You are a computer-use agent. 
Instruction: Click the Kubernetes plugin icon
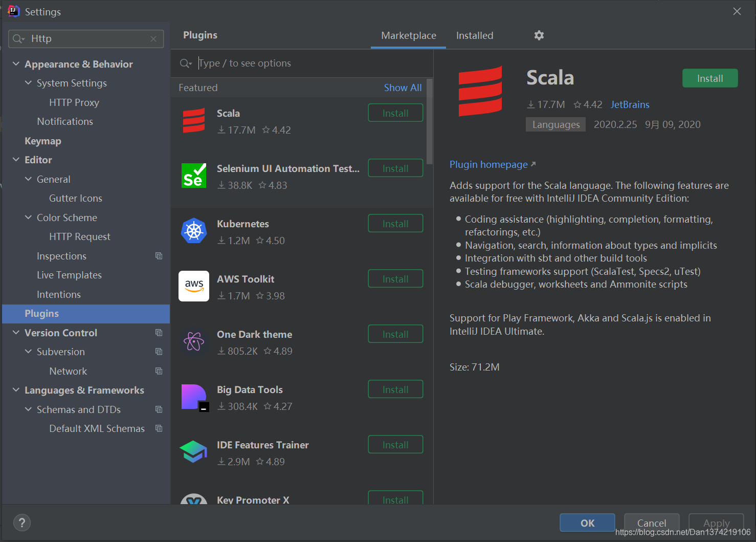tap(194, 231)
